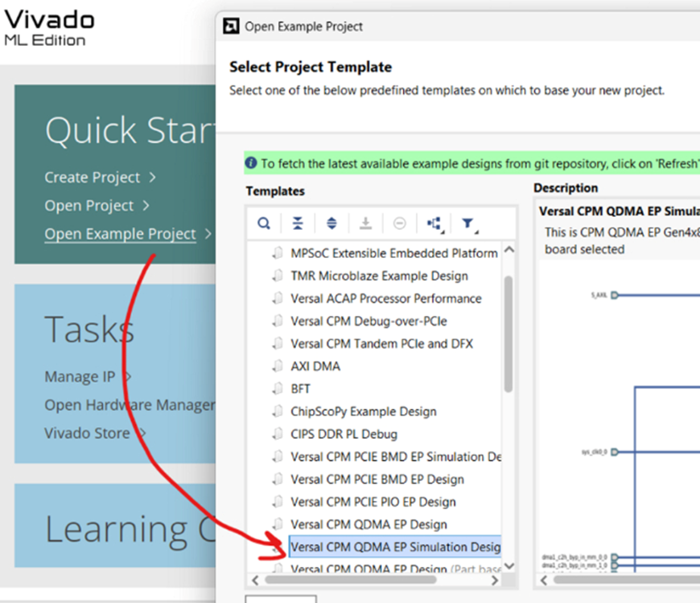700x603 pixels.
Task: Select Versal CPM QDMA EP Design template
Action: (369, 524)
